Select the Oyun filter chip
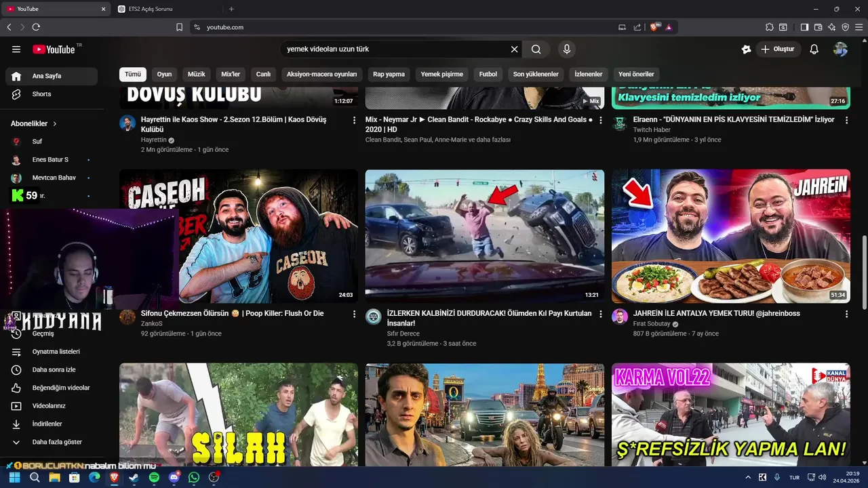The height and width of the screenshot is (488, 868). pos(164,75)
